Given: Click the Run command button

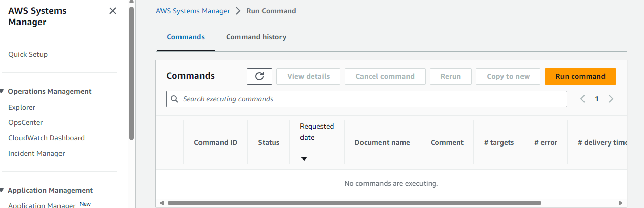Looking at the screenshot, I should click(x=580, y=76).
